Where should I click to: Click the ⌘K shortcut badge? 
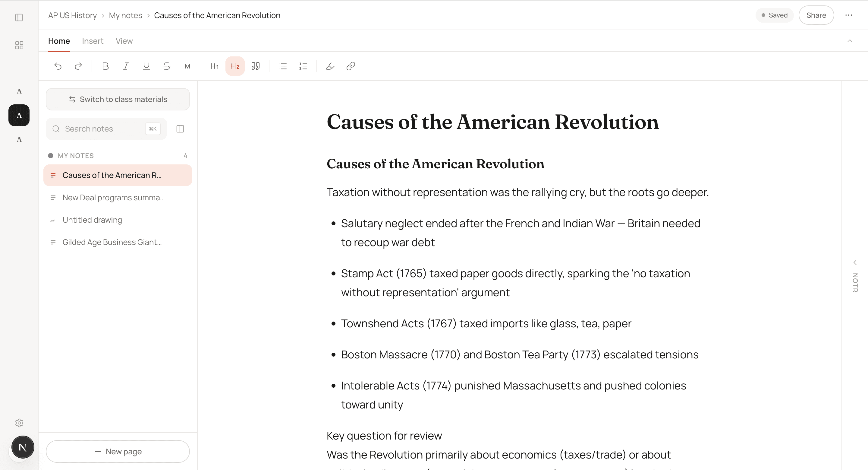[153, 129]
